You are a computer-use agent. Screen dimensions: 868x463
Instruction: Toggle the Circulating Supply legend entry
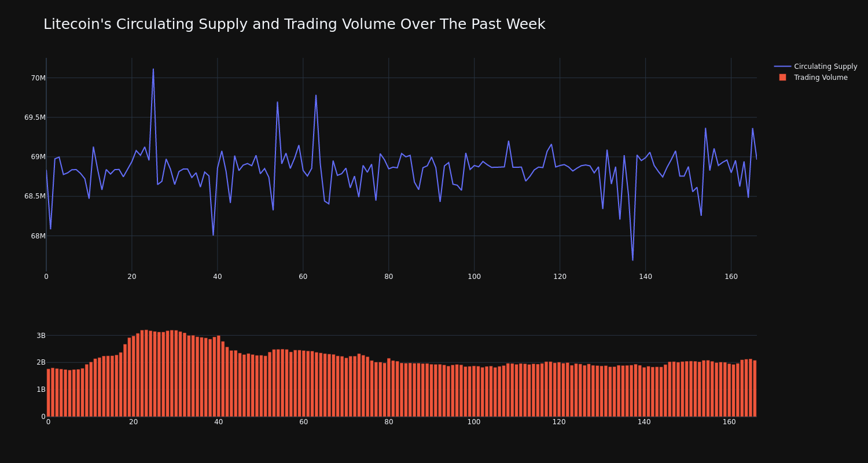point(815,67)
